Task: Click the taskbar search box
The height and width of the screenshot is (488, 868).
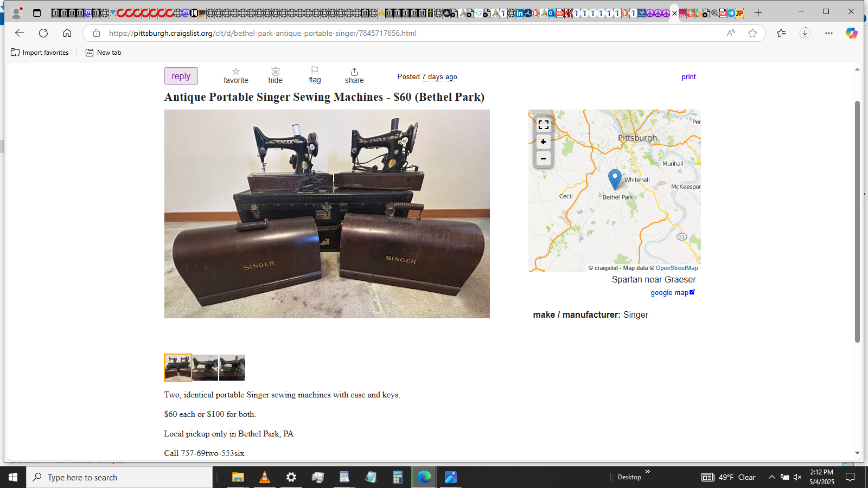Action: coord(119,477)
